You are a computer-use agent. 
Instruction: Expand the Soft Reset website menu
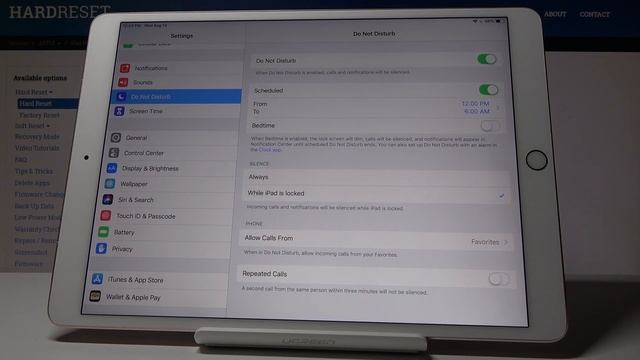[32, 126]
